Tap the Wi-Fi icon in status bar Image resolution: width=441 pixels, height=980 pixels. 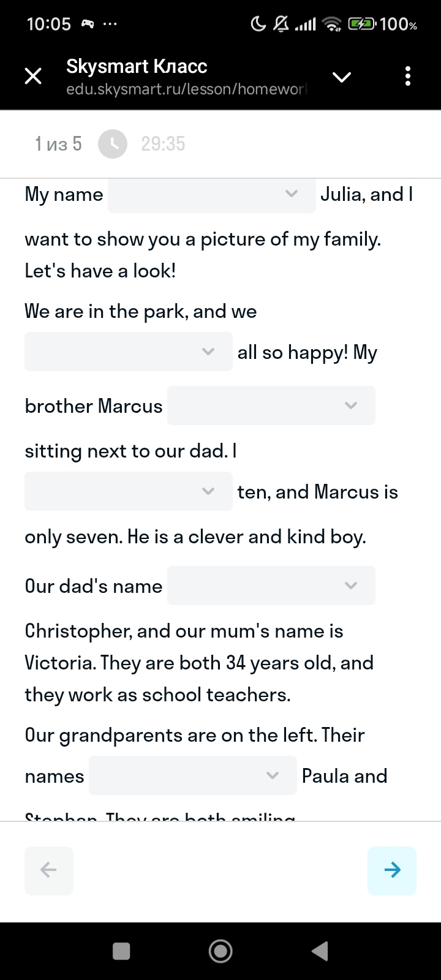333,24
